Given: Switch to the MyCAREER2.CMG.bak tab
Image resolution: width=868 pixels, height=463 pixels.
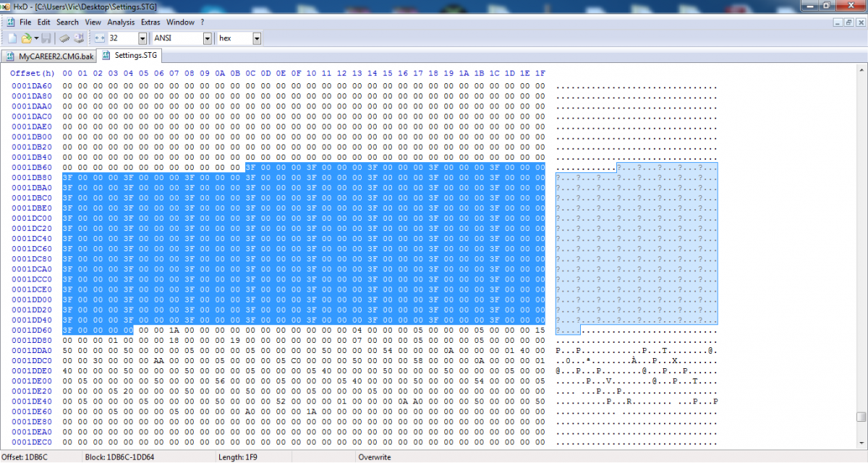Looking at the screenshot, I should 49,56.
